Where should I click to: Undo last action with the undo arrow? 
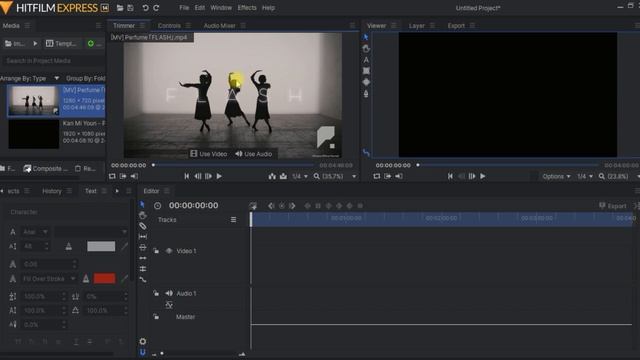(145, 8)
